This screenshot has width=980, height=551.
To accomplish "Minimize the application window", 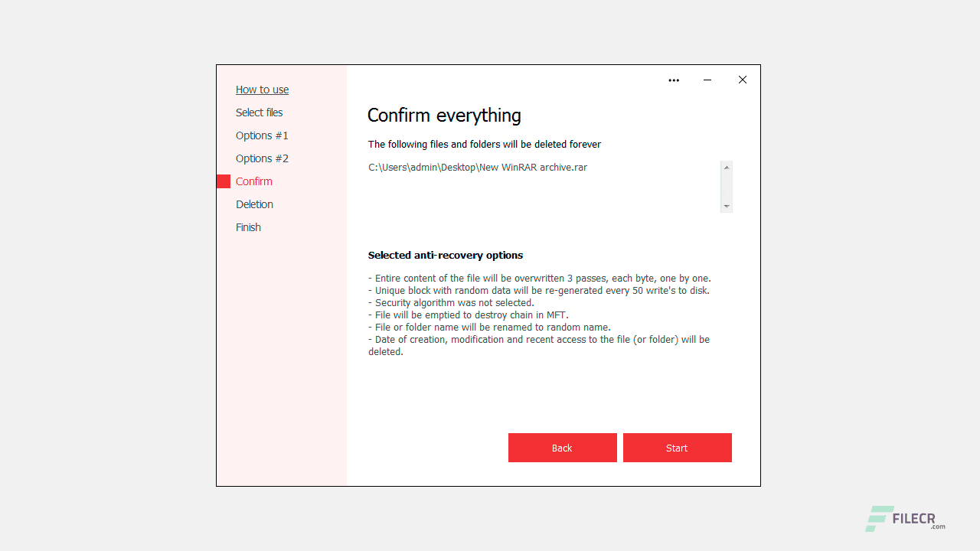I will [707, 80].
